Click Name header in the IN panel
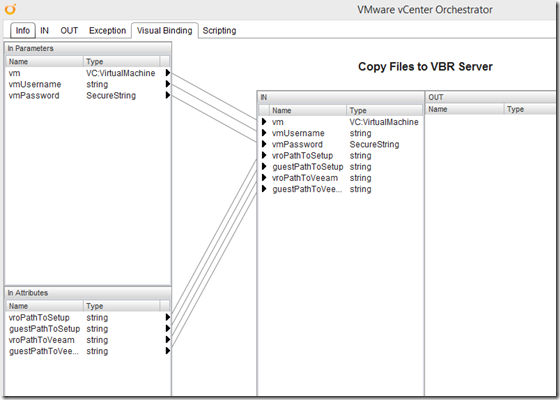 (x=308, y=110)
